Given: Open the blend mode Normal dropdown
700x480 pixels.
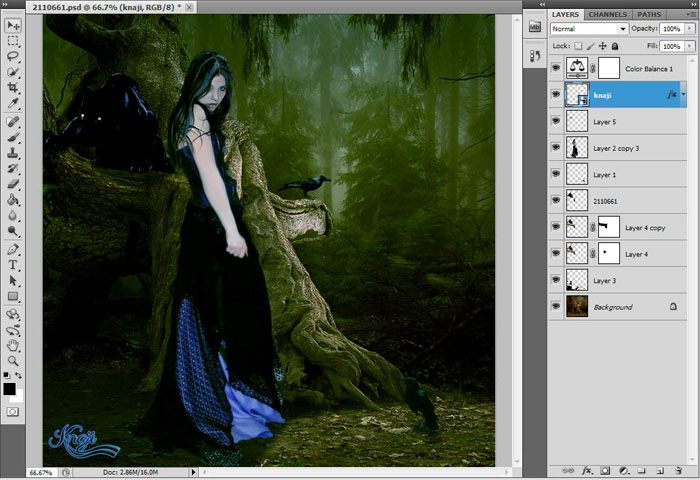Looking at the screenshot, I should [590, 30].
